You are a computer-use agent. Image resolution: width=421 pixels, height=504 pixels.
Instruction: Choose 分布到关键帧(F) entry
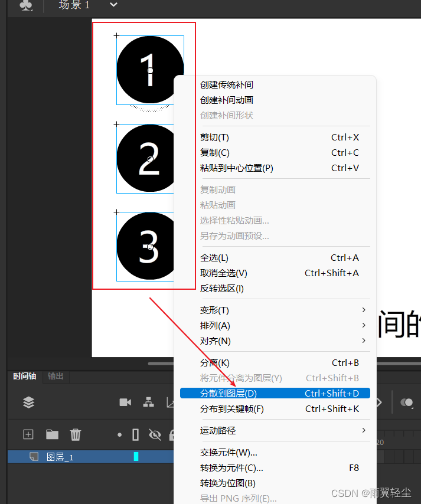click(275, 409)
